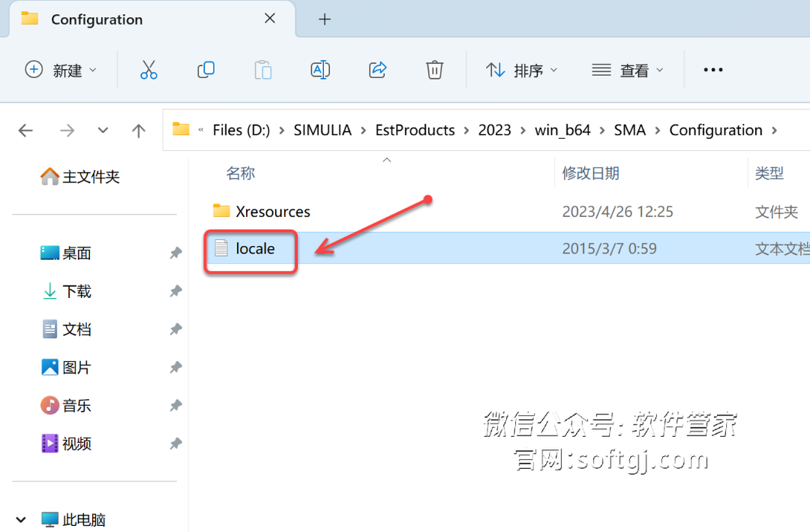This screenshot has width=810, height=532.
Task: Add a new tab with plus button
Action: click(x=325, y=20)
